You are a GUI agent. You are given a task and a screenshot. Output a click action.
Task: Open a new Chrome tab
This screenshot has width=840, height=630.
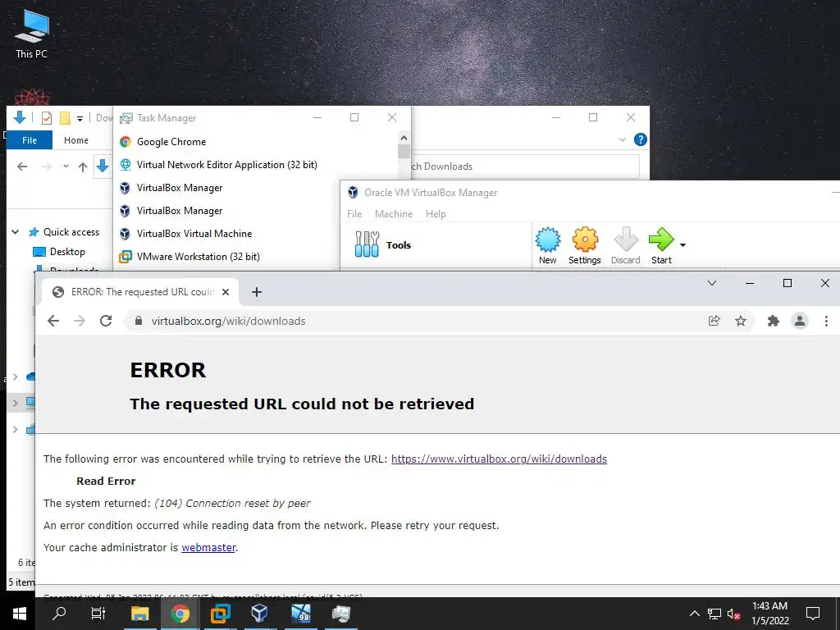[257, 292]
